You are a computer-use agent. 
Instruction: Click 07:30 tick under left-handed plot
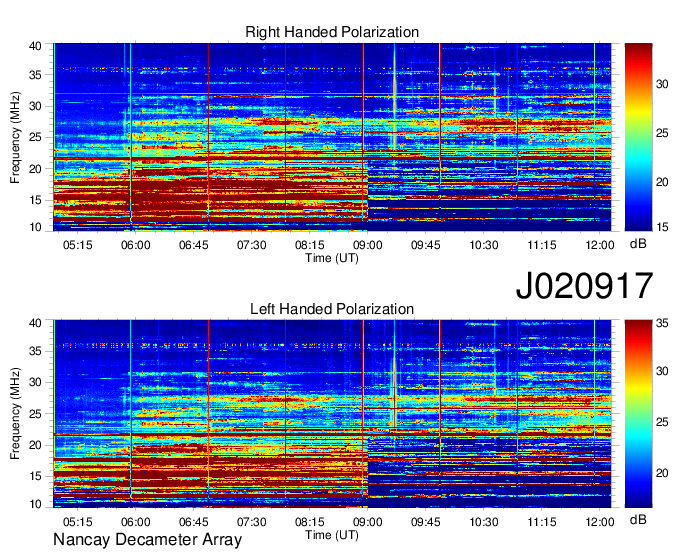[x=252, y=522]
